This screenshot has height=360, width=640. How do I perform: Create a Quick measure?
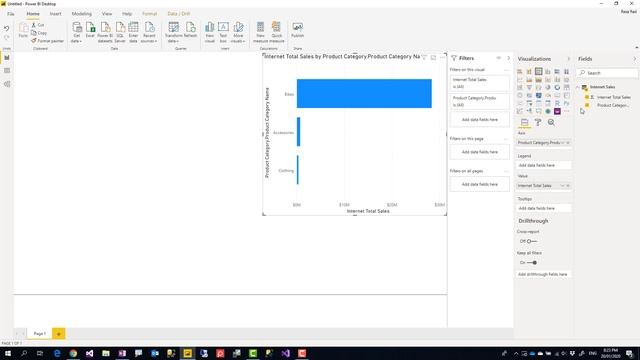tap(276, 32)
